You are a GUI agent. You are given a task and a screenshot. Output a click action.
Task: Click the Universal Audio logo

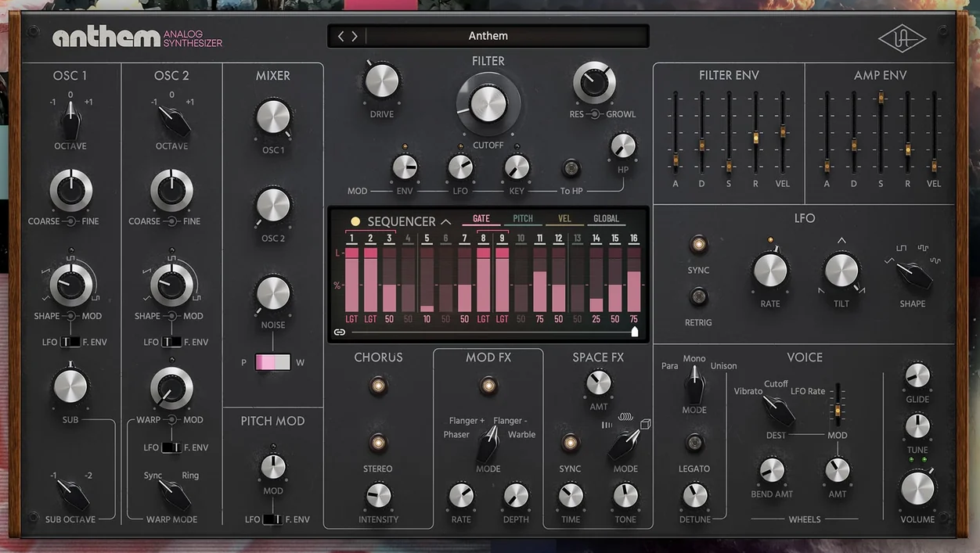pyautogui.click(x=901, y=38)
